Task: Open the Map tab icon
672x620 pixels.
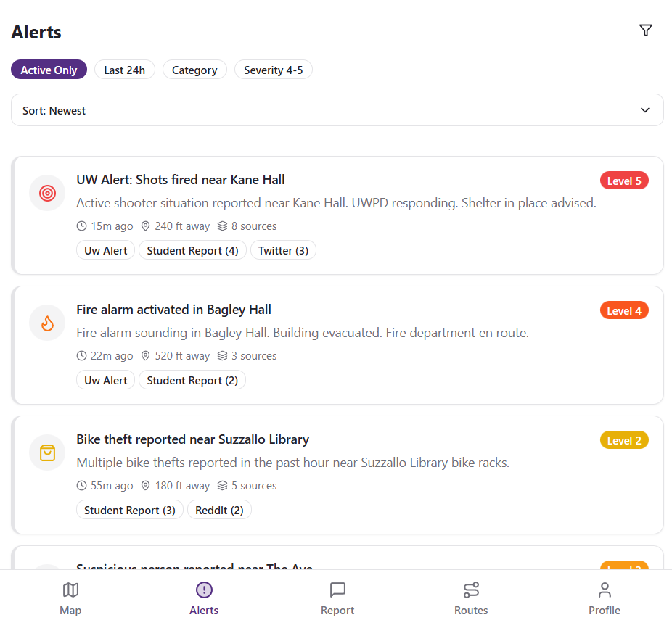Action: [x=70, y=590]
